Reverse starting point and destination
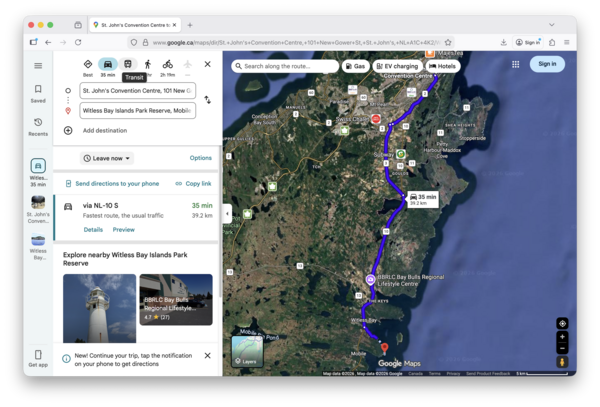 [x=207, y=100]
